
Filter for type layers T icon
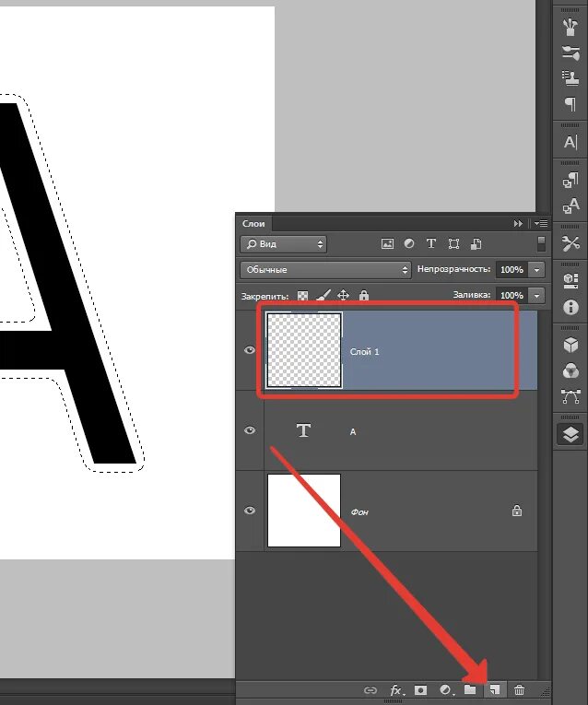coord(431,243)
